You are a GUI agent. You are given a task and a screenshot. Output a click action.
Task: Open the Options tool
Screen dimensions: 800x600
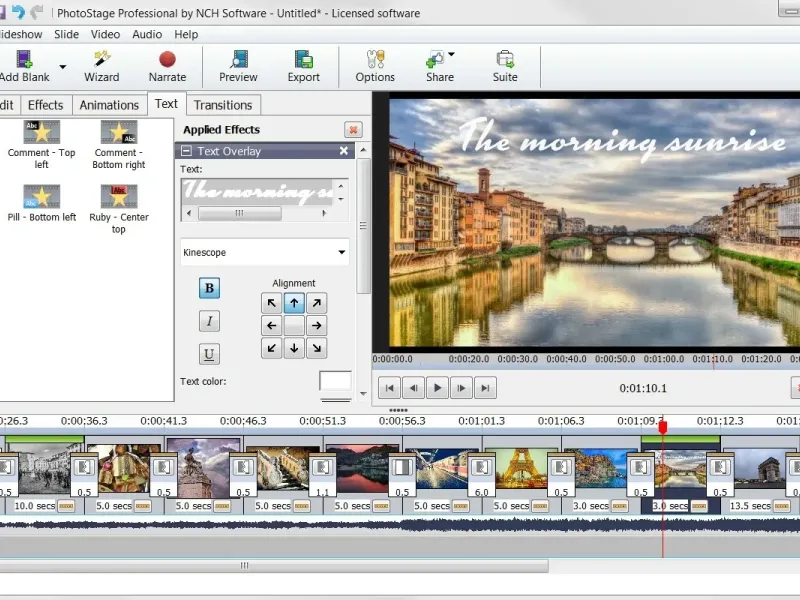click(375, 65)
